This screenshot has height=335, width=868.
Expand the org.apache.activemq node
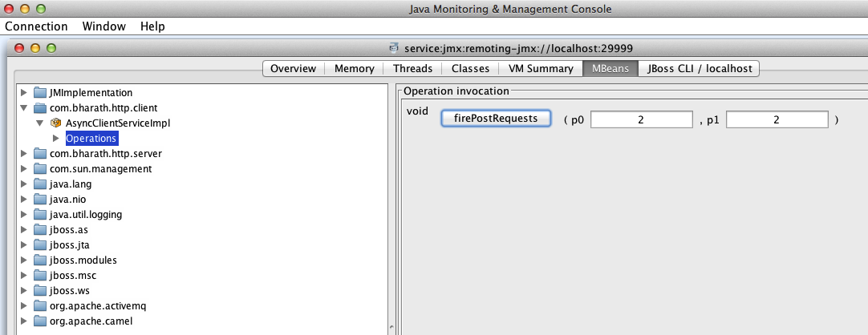tap(23, 305)
